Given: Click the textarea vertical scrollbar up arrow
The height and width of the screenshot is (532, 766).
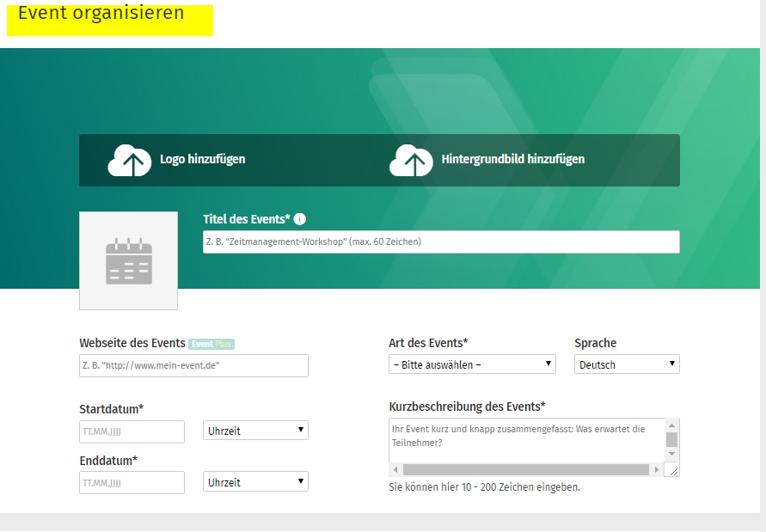Looking at the screenshot, I should (671, 425).
